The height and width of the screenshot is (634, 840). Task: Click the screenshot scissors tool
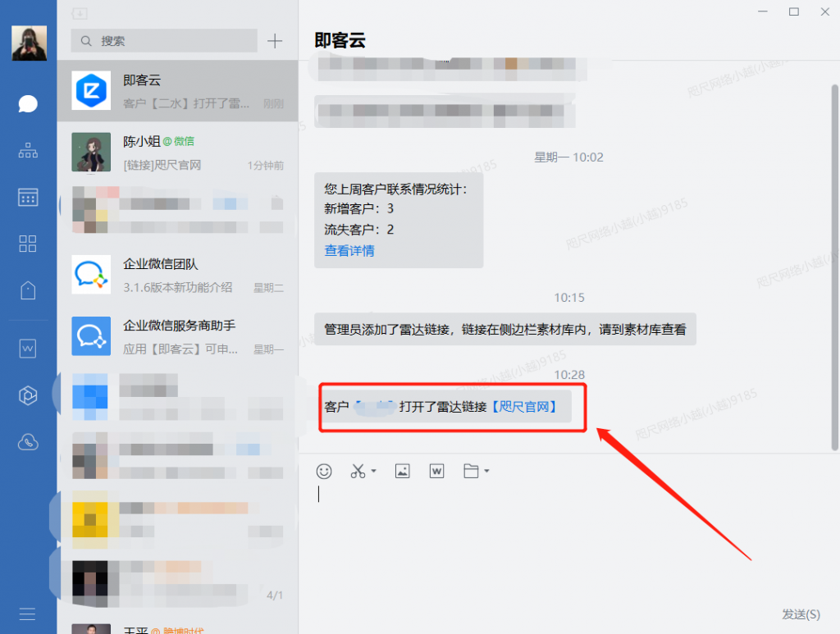point(358,472)
